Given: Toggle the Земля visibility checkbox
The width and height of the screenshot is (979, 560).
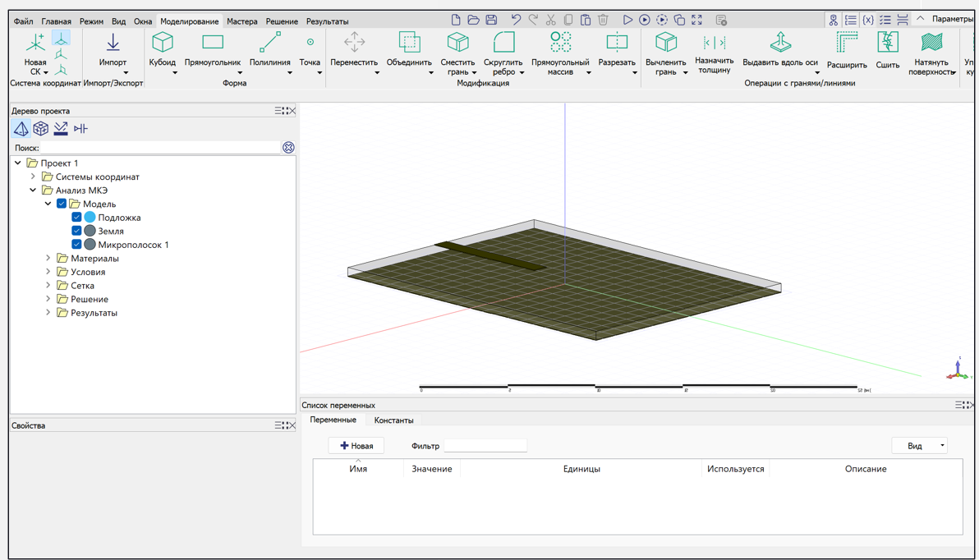Looking at the screenshot, I should 76,231.
